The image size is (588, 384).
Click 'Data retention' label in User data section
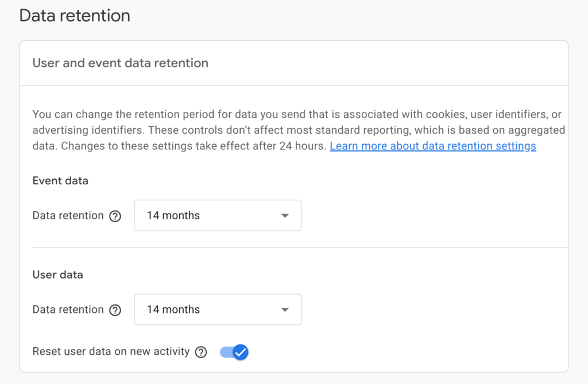pos(68,310)
